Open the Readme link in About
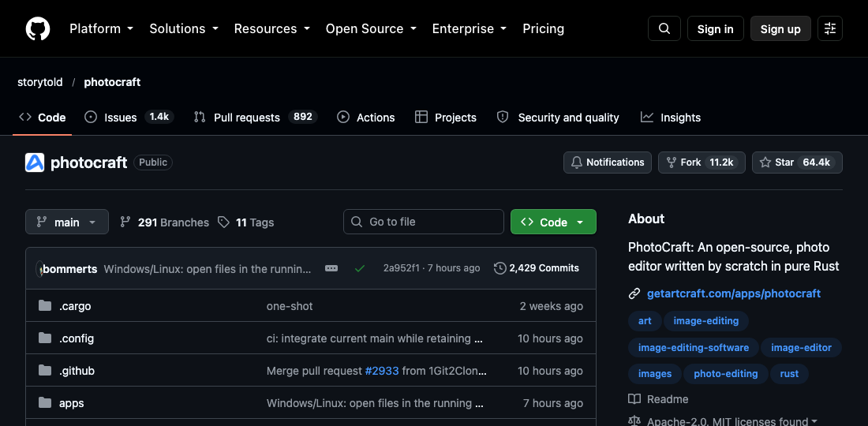This screenshot has width=868, height=426. [x=668, y=399]
